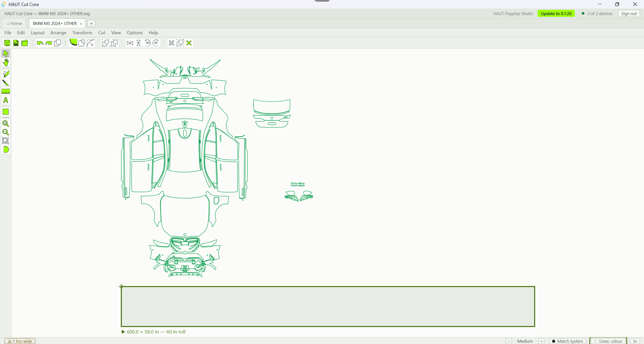Click the '1 too wide' warning
The height and width of the screenshot is (344, 644).
(20, 341)
